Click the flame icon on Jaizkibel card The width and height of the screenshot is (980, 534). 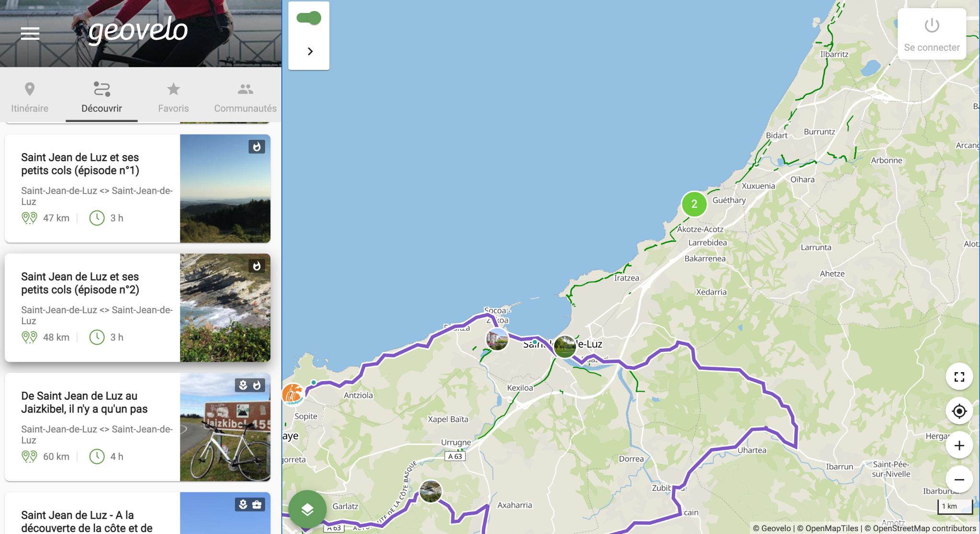[257, 385]
